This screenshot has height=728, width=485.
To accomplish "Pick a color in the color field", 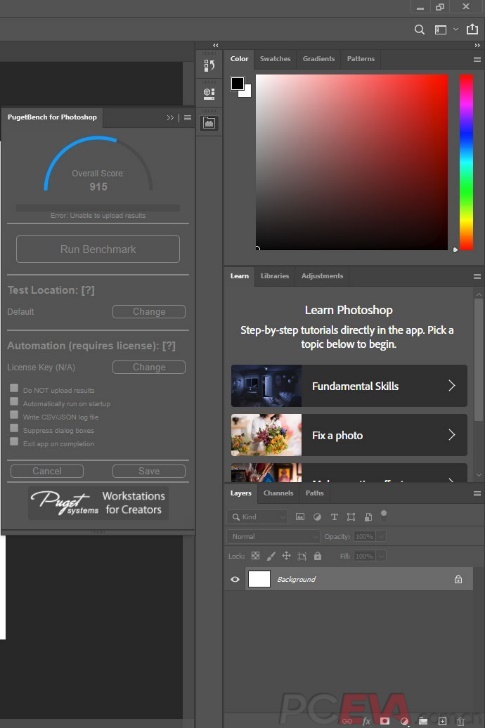I will click(x=352, y=162).
